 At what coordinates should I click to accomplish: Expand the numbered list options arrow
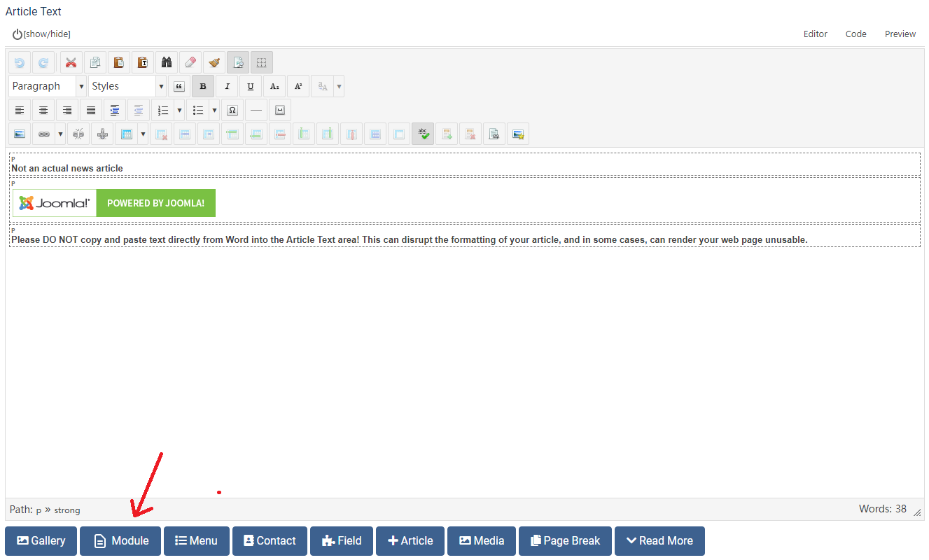180,111
